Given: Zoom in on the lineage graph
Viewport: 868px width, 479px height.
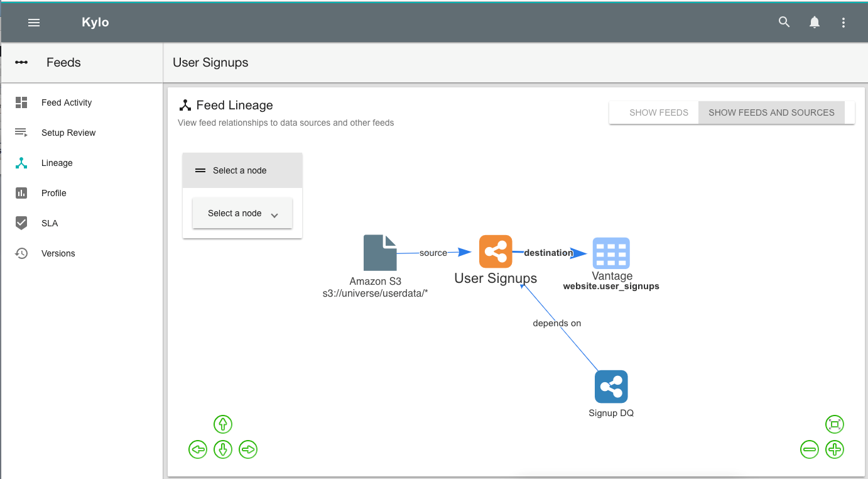Looking at the screenshot, I should pos(834,449).
